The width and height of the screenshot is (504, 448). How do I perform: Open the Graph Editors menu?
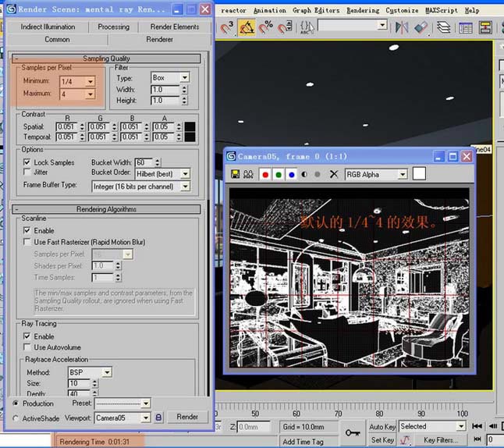click(x=316, y=10)
